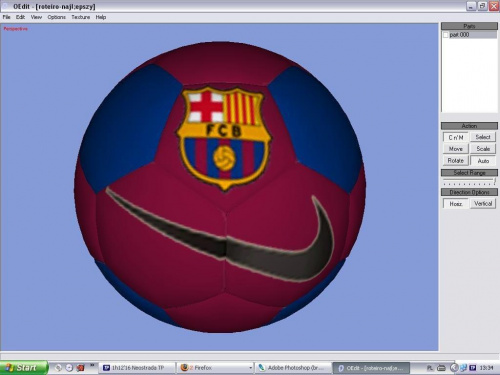Open the Firefox group dropdown arrow
This screenshot has height=375, width=500.
click(x=250, y=368)
